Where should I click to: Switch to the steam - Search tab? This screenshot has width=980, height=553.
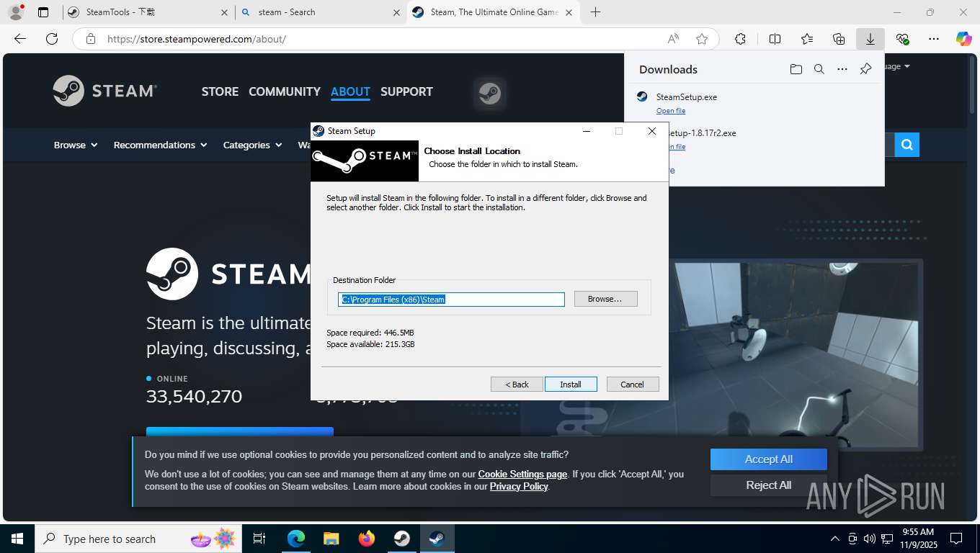tap(321, 12)
